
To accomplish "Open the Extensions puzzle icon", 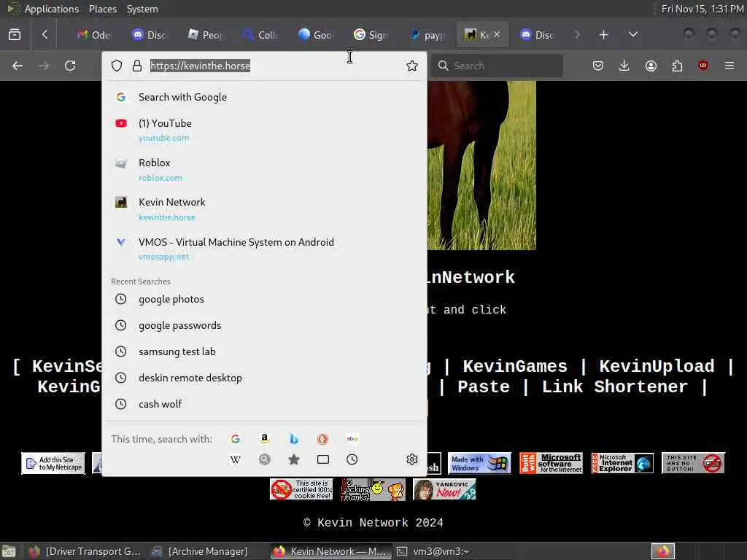I will pos(677,66).
